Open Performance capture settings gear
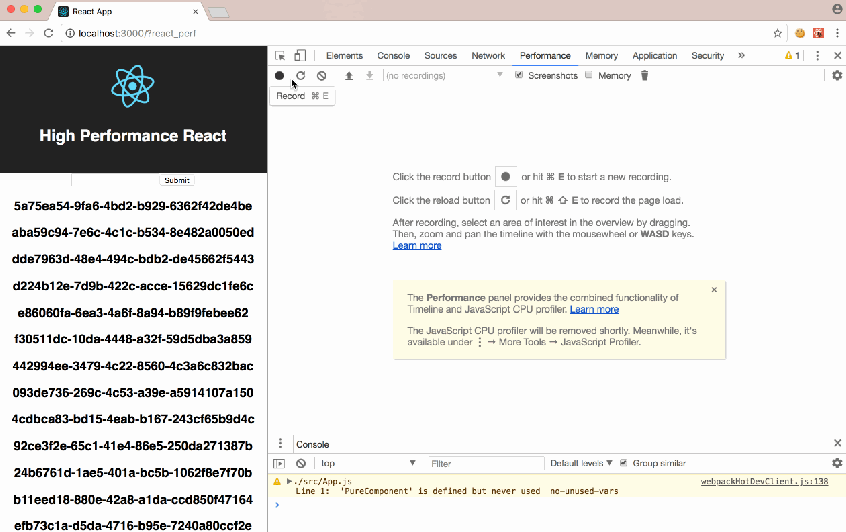The width and height of the screenshot is (846, 532). [837, 75]
